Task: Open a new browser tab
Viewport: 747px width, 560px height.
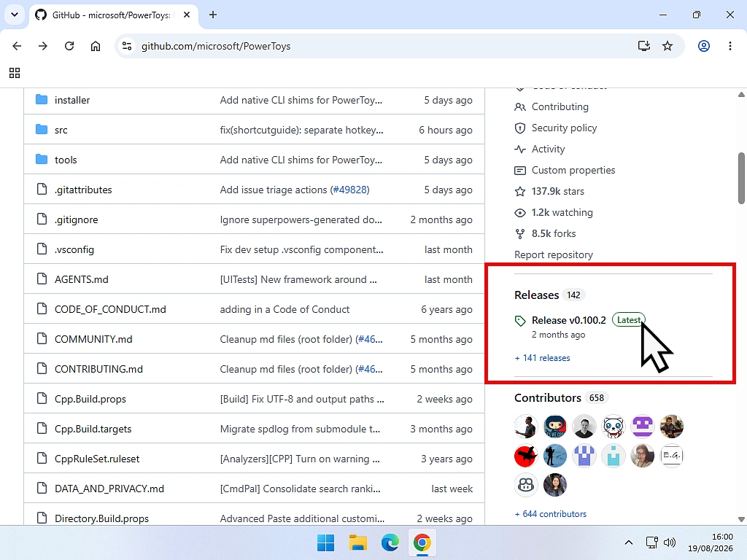Action: point(213,15)
